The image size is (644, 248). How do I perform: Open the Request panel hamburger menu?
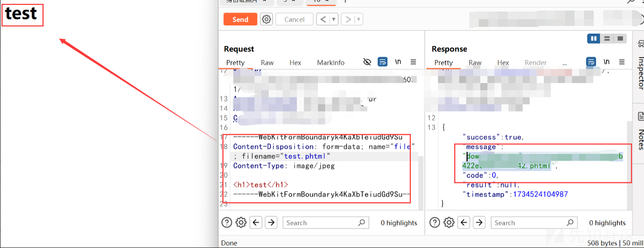click(x=413, y=62)
